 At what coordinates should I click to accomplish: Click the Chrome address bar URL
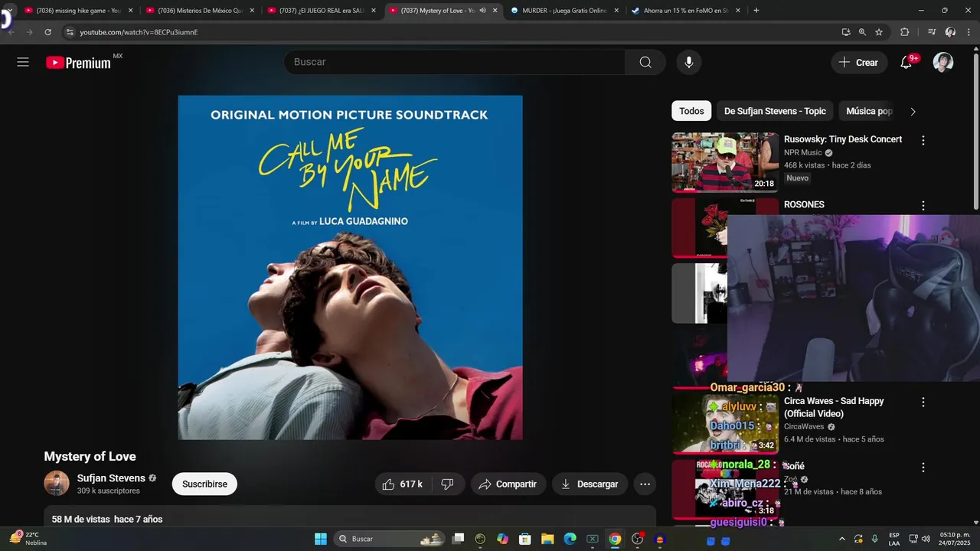pyautogui.click(x=139, y=32)
